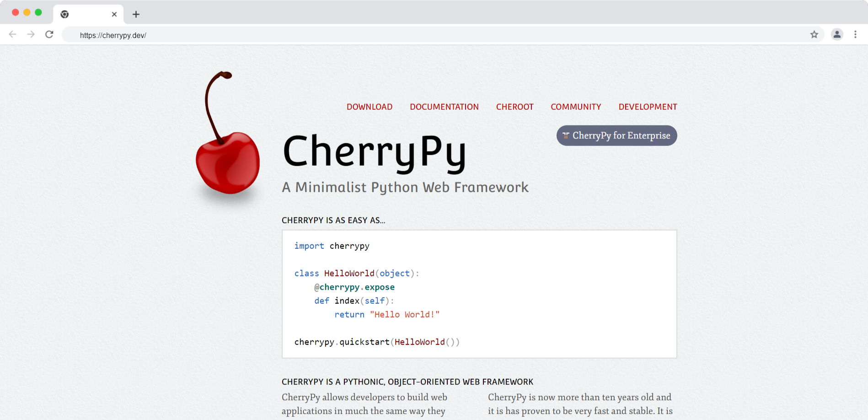Click the 'CHERRYPY IS AS EASY AS...' heading
Screen dimensions: 868x420
point(333,220)
